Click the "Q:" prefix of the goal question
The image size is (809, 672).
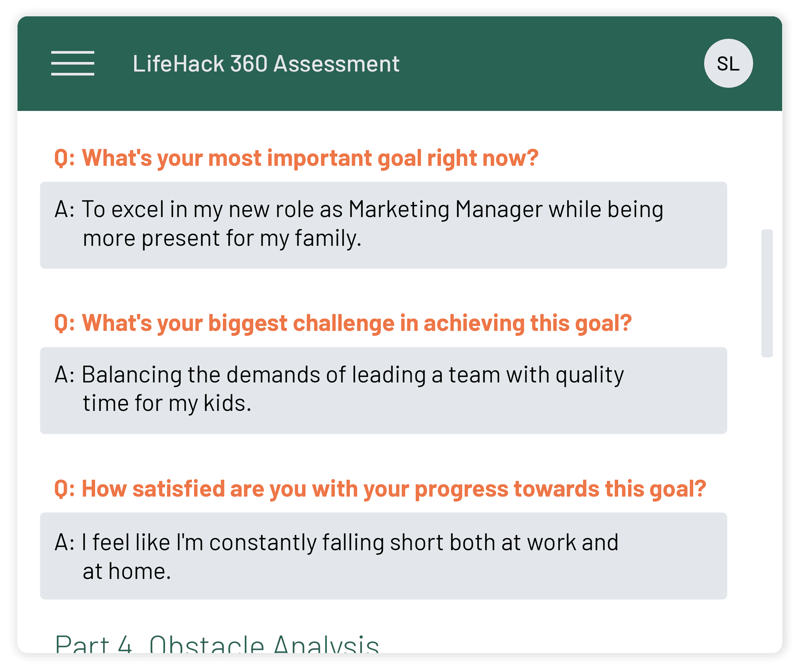(65, 158)
